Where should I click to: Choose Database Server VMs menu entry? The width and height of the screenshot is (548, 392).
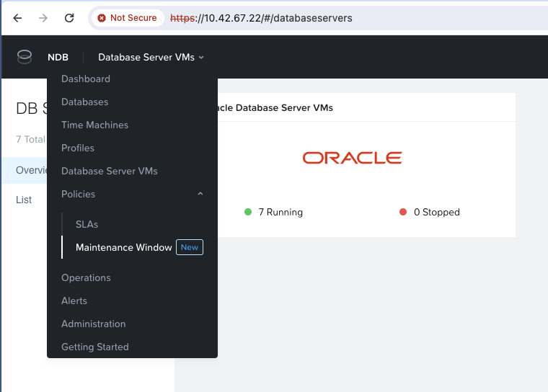pos(110,171)
